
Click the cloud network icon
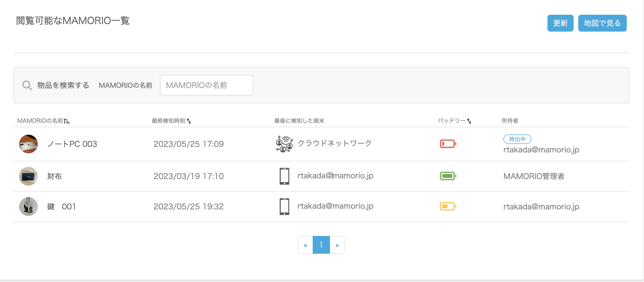click(284, 144)
